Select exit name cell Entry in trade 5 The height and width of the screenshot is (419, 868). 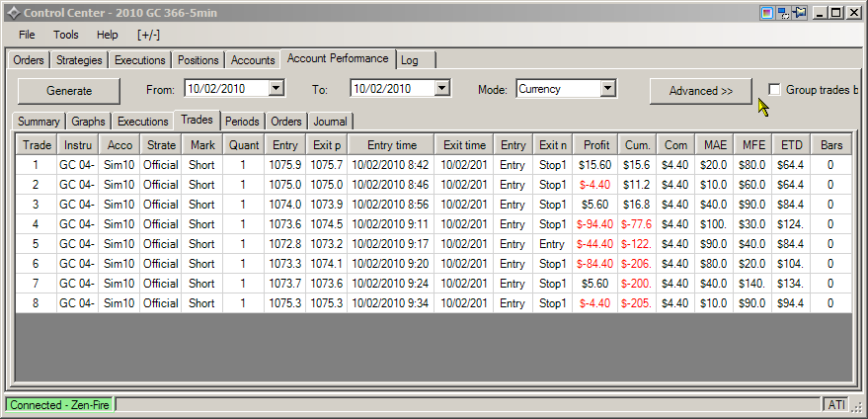[552, 244]
